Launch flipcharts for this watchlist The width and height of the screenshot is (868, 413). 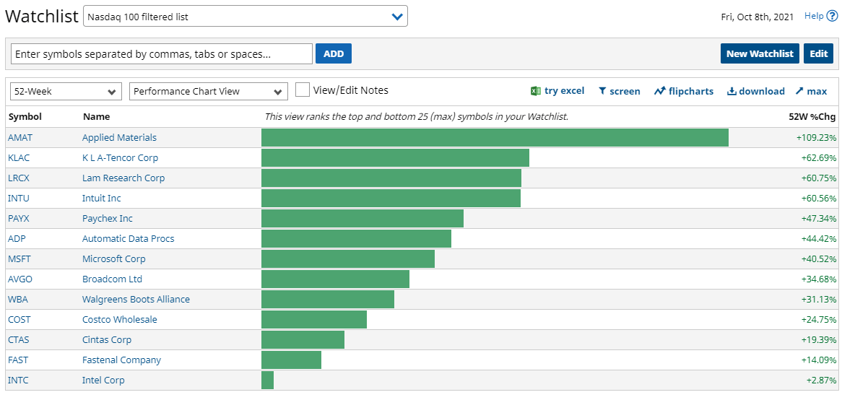pos(684,91)
